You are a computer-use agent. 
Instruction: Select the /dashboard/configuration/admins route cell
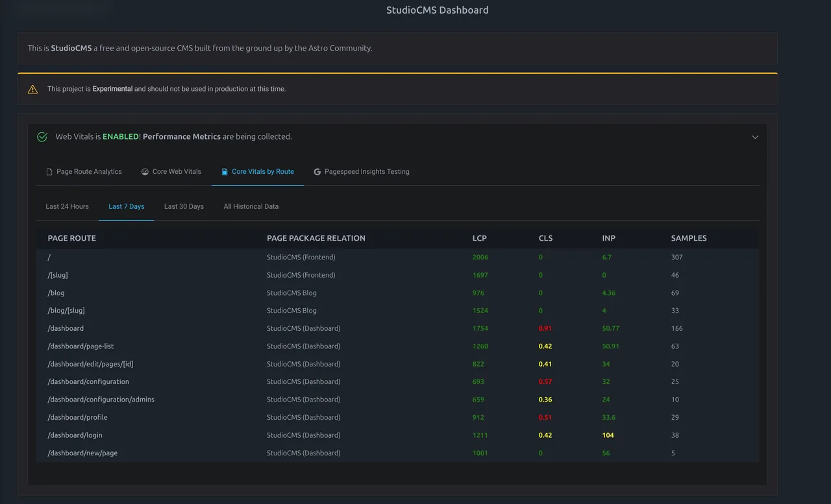coord(101,400)
